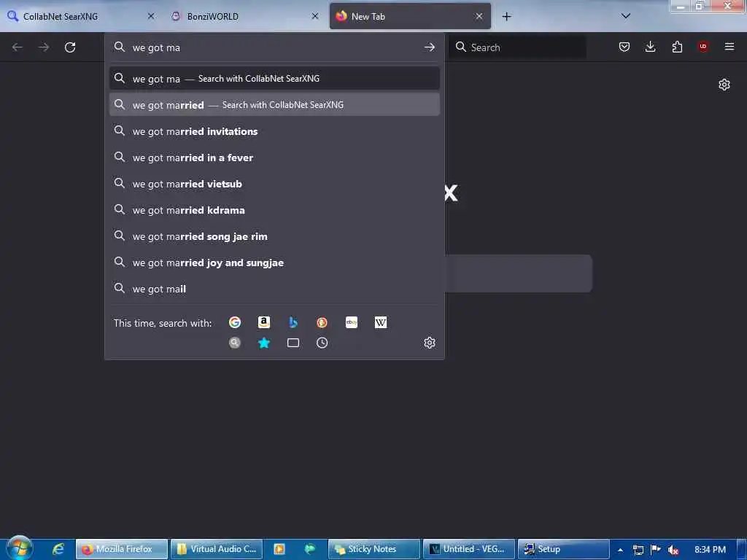Open the Extensions menu

coord(677,47)
